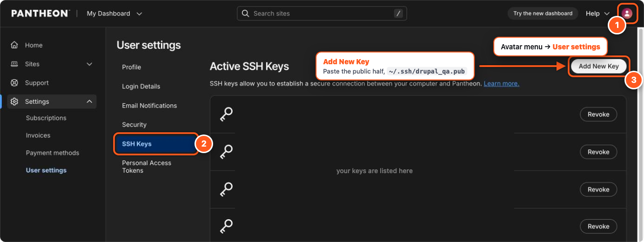Open the Profile settings tab
644x242 pixels.
[132, 67]
